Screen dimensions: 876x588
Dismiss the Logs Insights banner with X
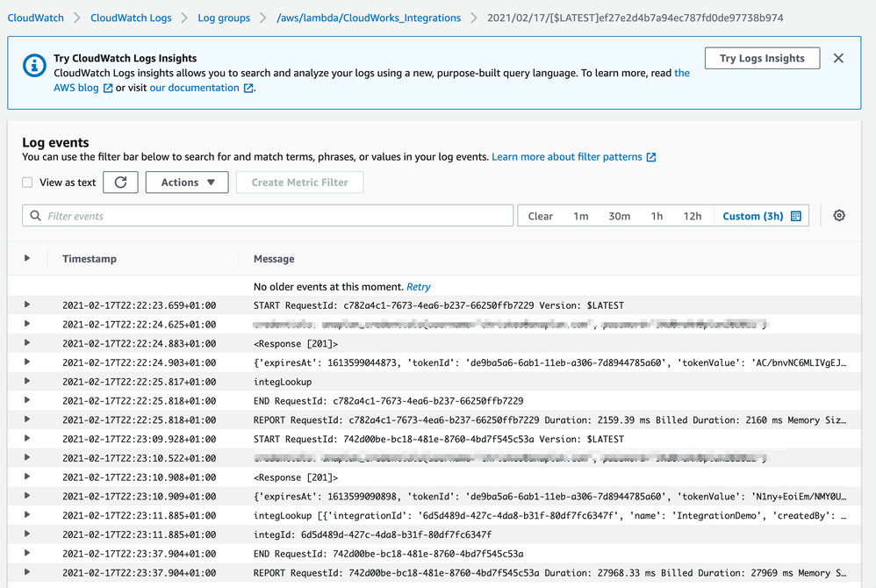838,58
